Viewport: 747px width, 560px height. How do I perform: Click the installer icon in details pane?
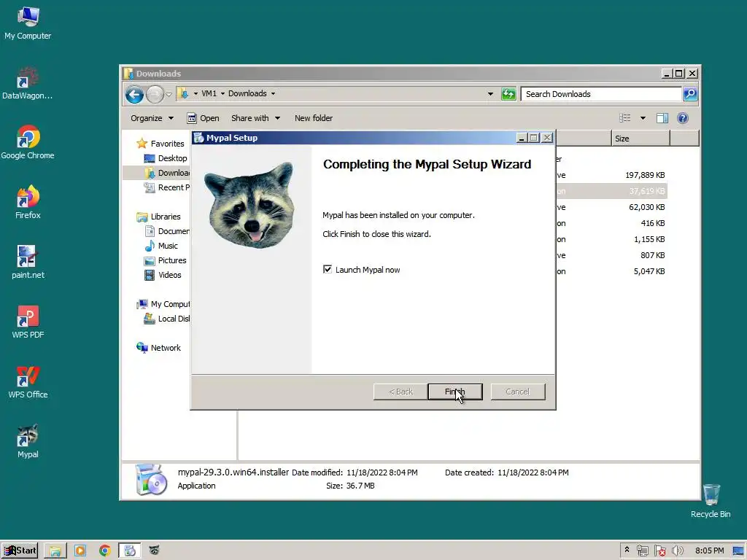(151, 480)
